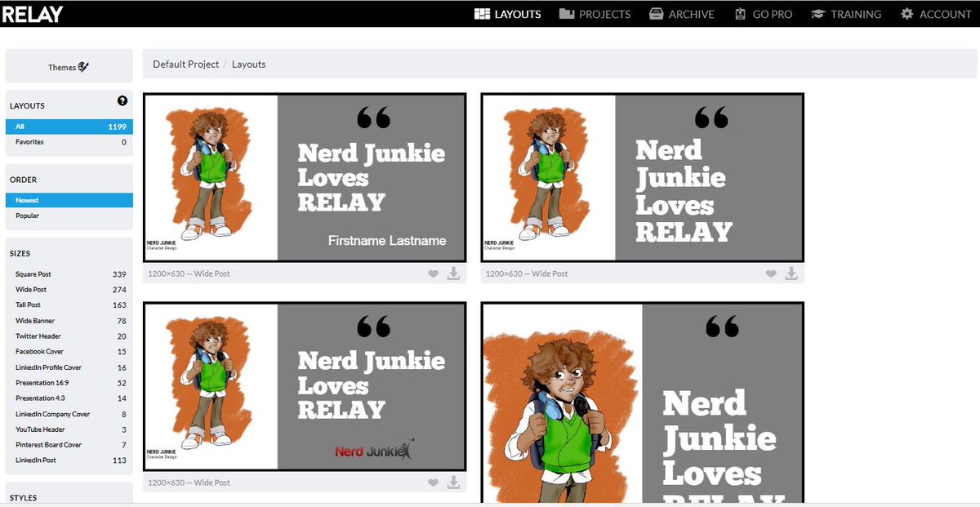This screenshot has width=980, height=507.
Task: Filter by YouTube Header size
Action: pos(69,429)
